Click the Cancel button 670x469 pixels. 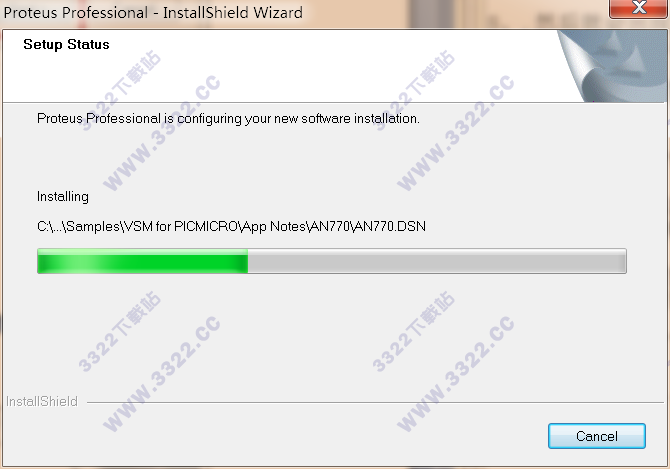click(597, 436)
